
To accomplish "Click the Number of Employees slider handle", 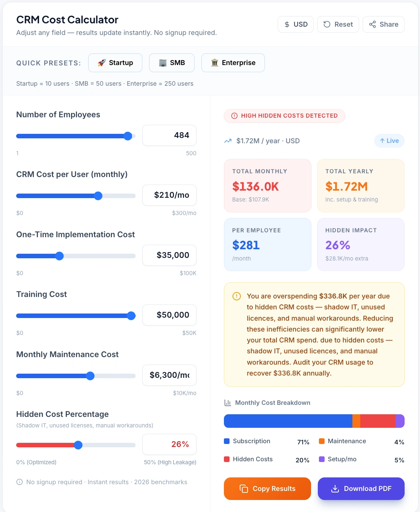I will (128, 136).
